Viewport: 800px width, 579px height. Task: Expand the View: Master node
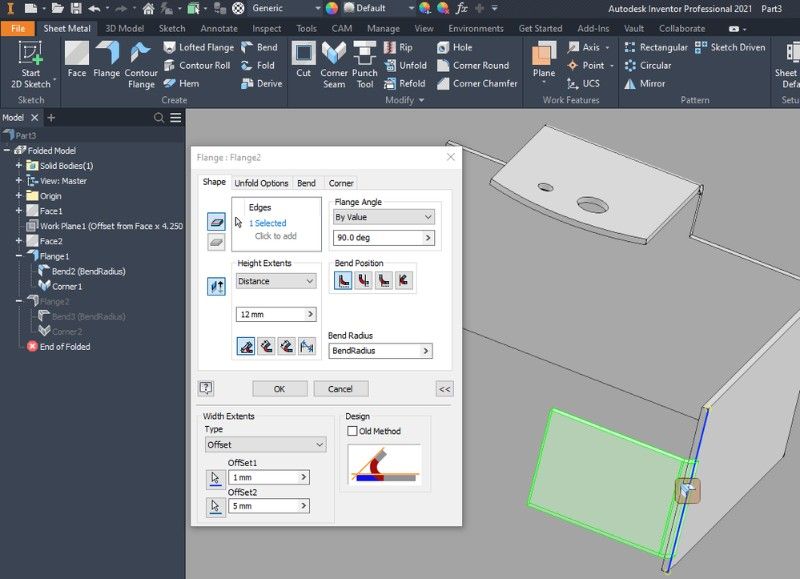(19, 181)
